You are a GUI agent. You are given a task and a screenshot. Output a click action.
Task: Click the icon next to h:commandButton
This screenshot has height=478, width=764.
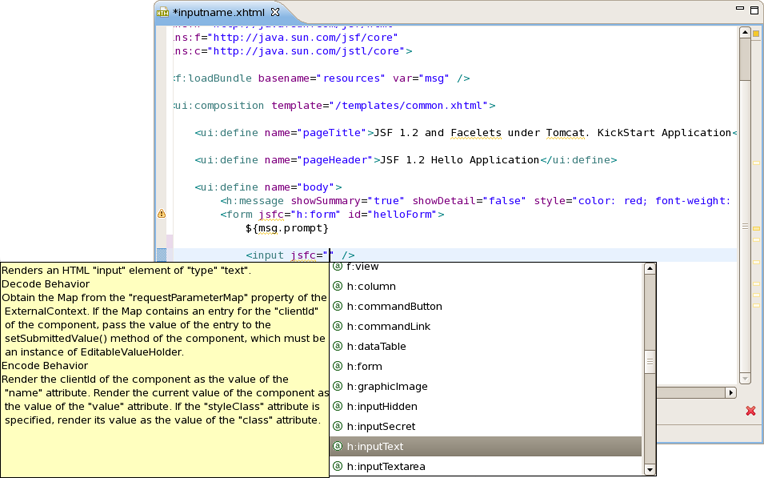[x=338, y=306]
